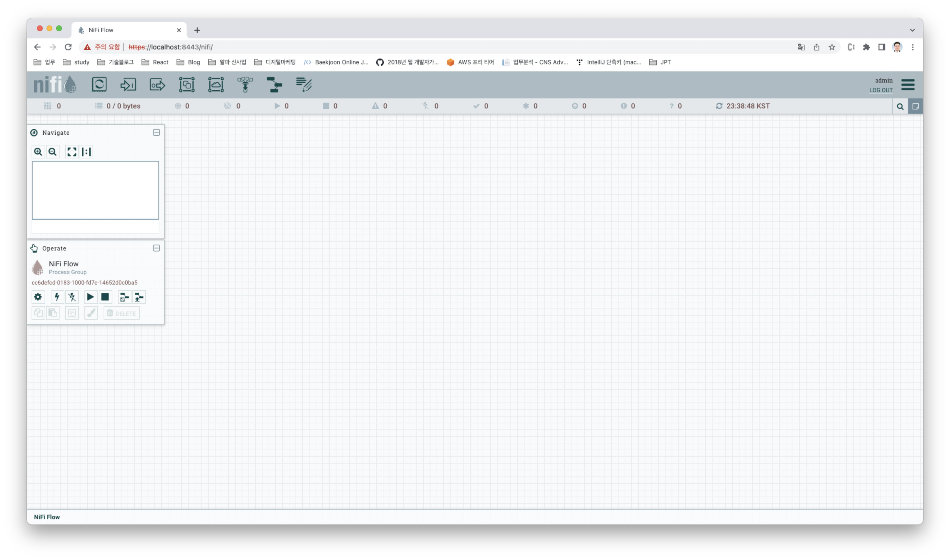
Task: Open the 기술블로그 bookmark folder
Action: [115, 62]
